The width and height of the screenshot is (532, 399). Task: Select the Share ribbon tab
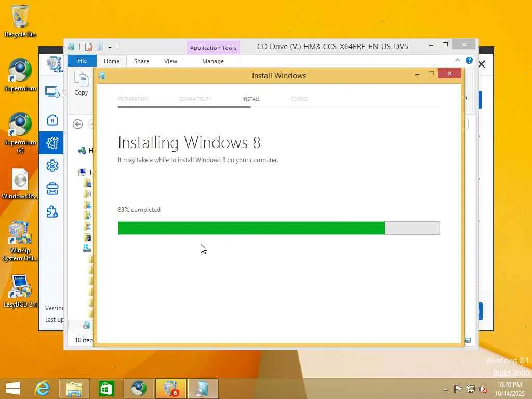coord(141,61)
